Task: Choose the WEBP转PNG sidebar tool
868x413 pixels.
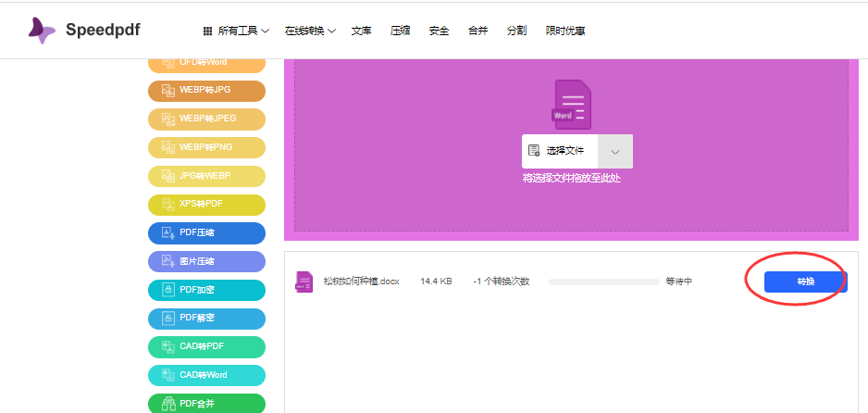Action: tap(206, 148)
